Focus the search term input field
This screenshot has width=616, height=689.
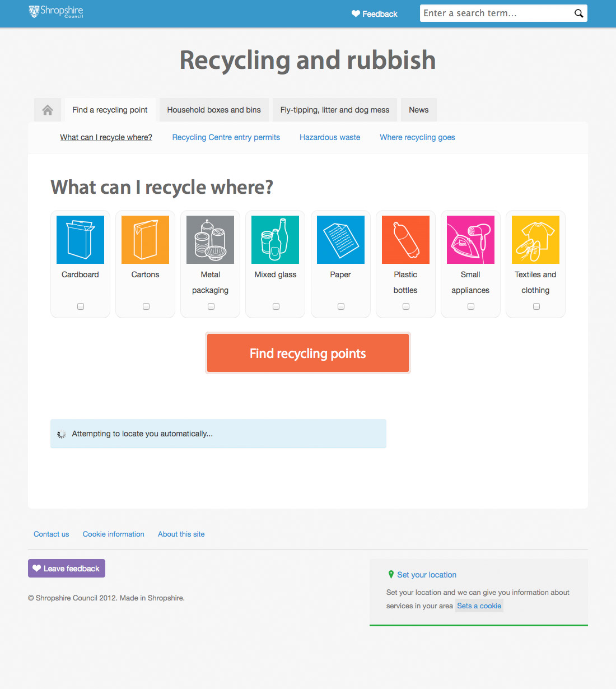tap(496, 13)
